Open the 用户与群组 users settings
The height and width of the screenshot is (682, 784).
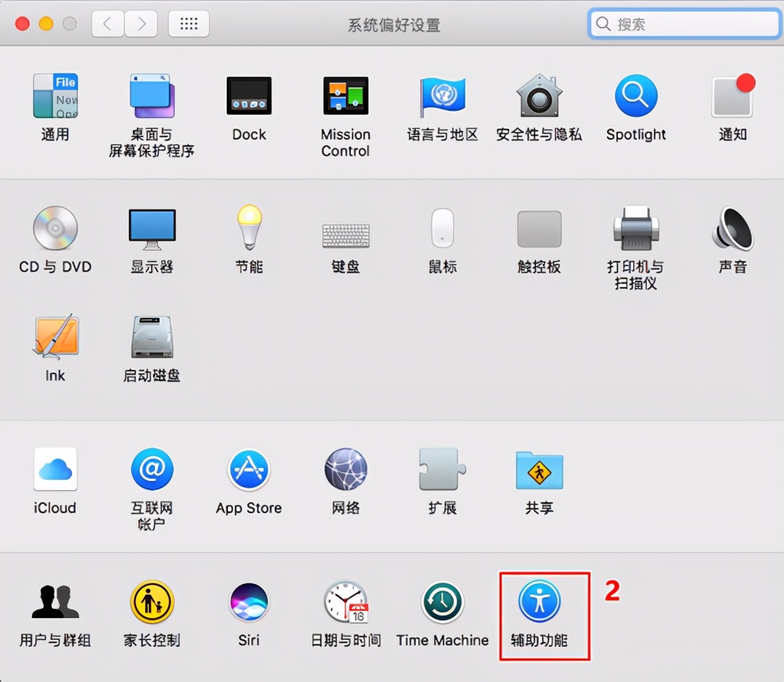coord(55,603)
